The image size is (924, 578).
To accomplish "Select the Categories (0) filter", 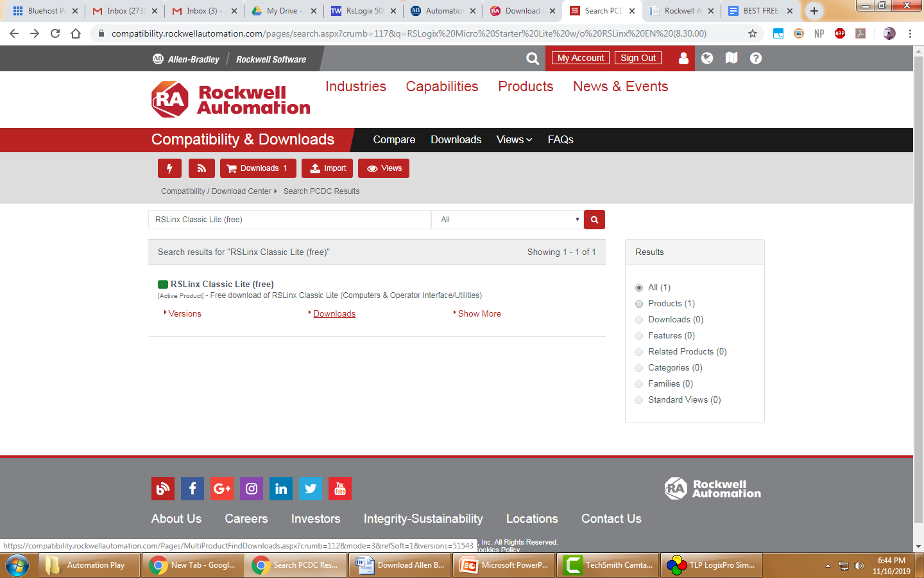I will (639, 368).
